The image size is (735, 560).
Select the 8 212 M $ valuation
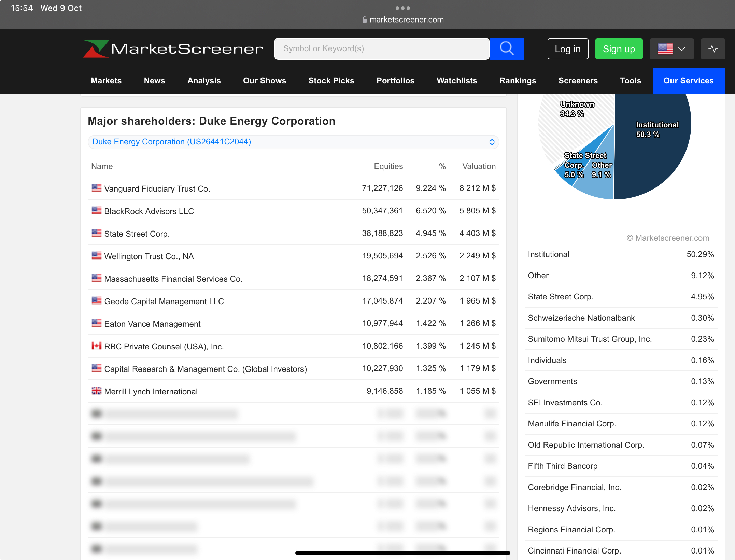(477, 188)
